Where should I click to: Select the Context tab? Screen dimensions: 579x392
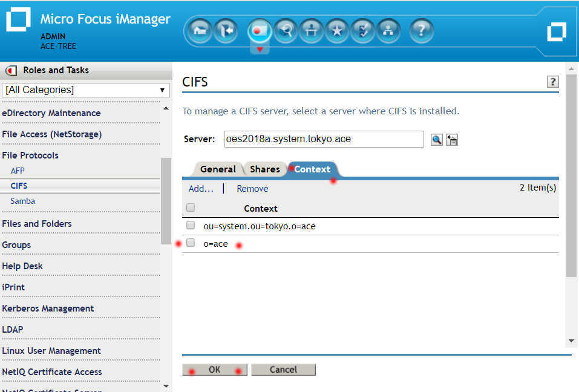[312, 169]
